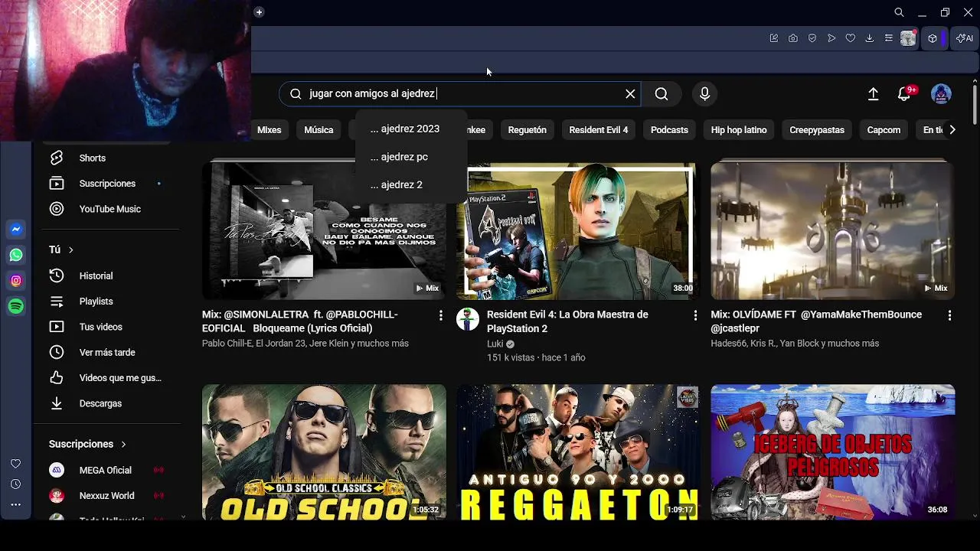Play the Old School Classics video thumbnail
Viewport: 980px width, 551px height.
click(324, 452)
